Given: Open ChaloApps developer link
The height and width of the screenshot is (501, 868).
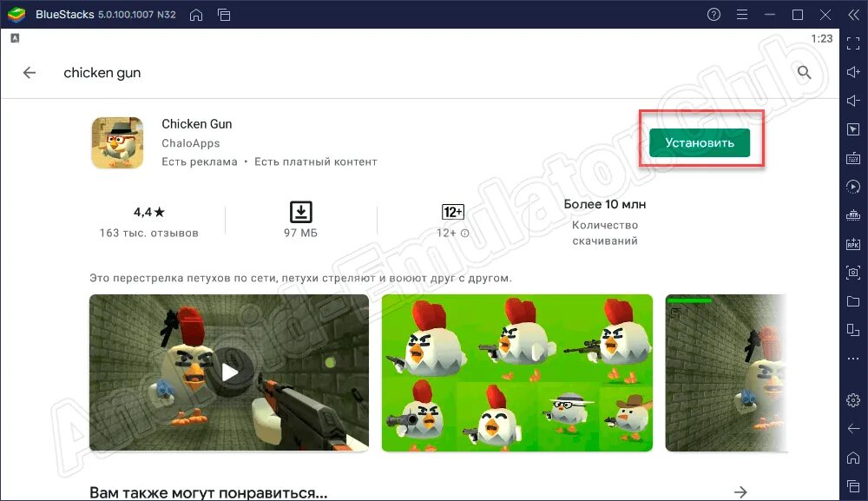Looking at the screenshot, I should click(190, 143).
